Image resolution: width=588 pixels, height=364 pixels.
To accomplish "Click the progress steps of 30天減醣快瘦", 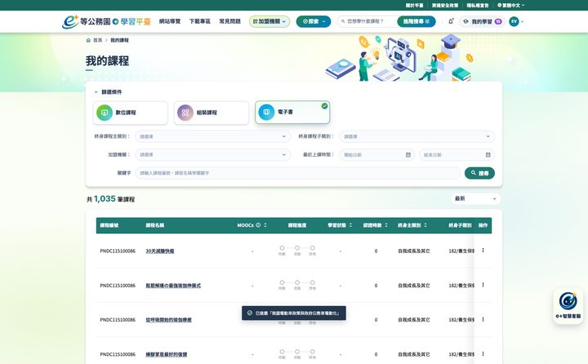I will [x=297, y=251].
